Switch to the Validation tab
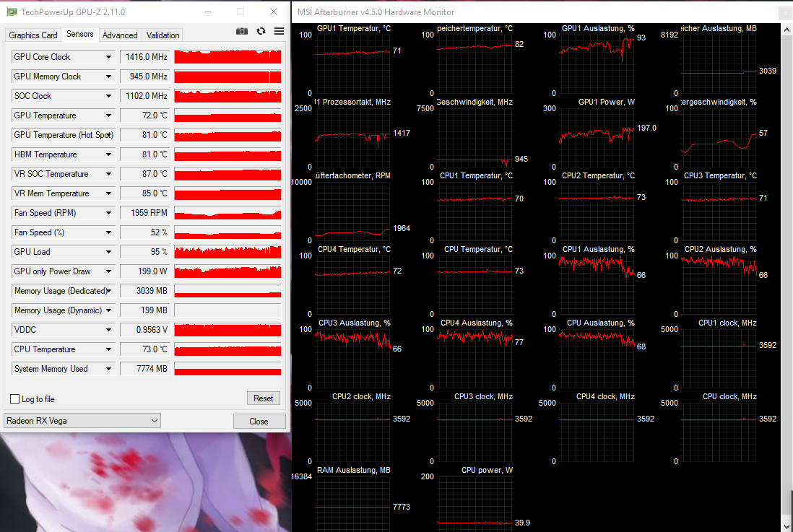 [x=162, y=35]
